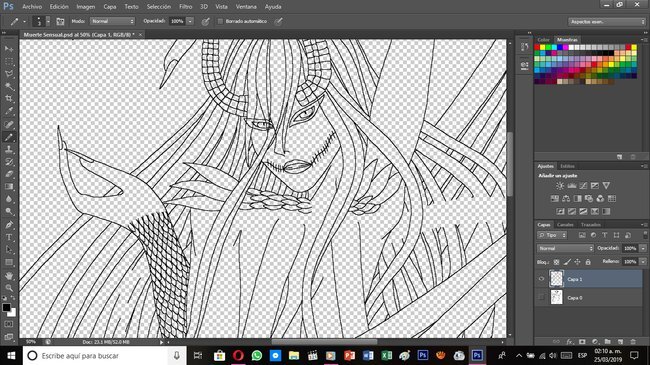
Task: Open the Edición menu
Action: [x=59, y=7]
